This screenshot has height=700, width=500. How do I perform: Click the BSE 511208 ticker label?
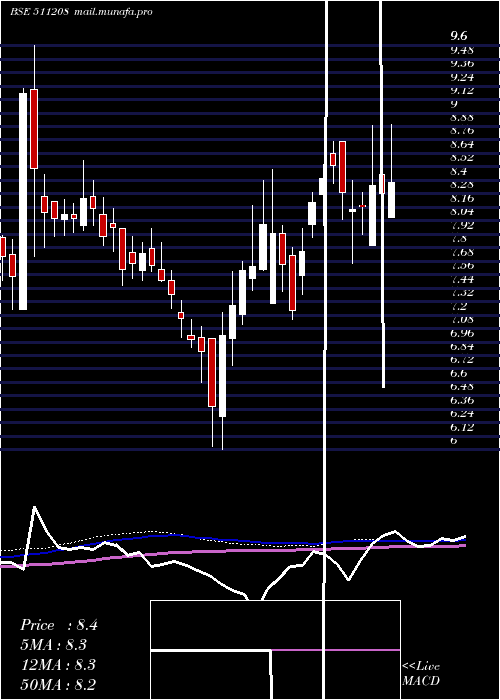39,12
